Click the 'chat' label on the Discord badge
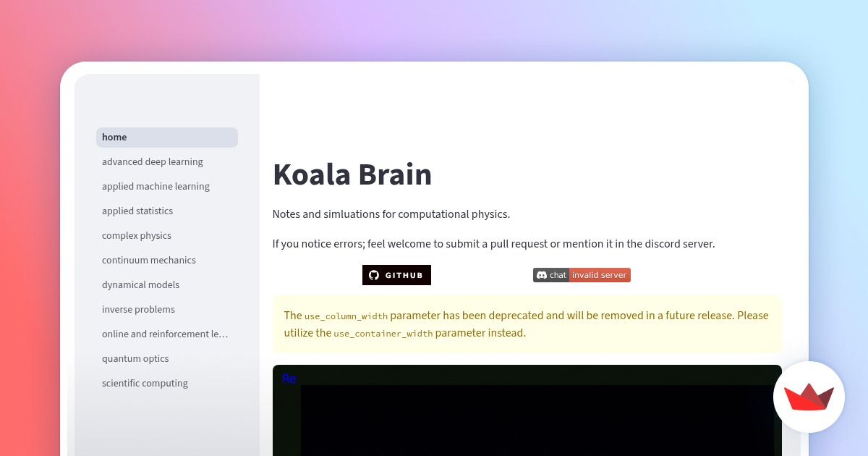The height and width of the screenshot is (456, 868). pos(557,275)
